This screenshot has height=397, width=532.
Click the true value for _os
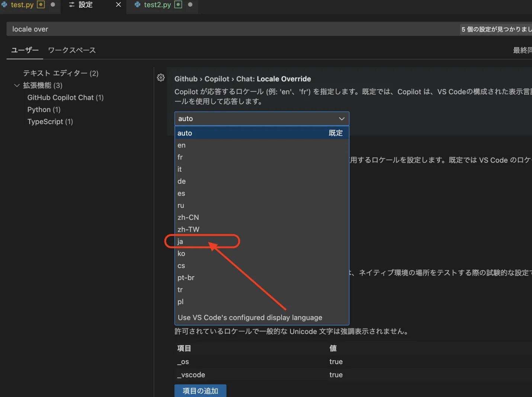click(x=336, y=362)
